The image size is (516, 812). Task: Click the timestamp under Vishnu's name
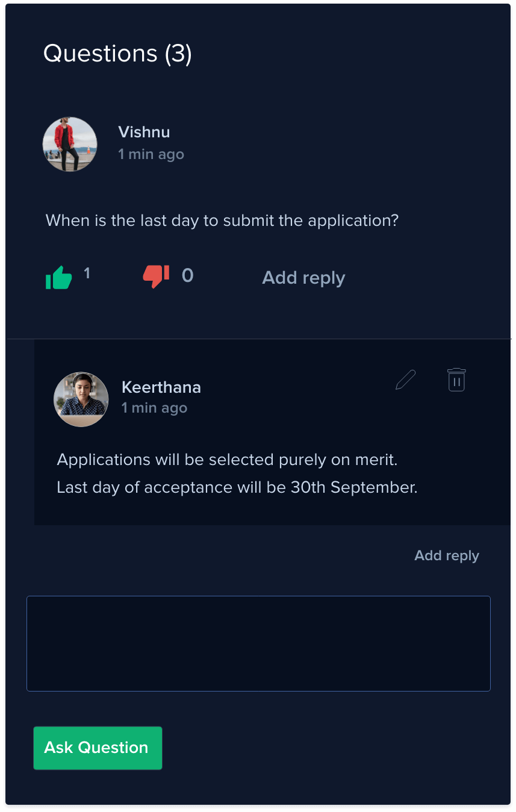tap(151, 154)
